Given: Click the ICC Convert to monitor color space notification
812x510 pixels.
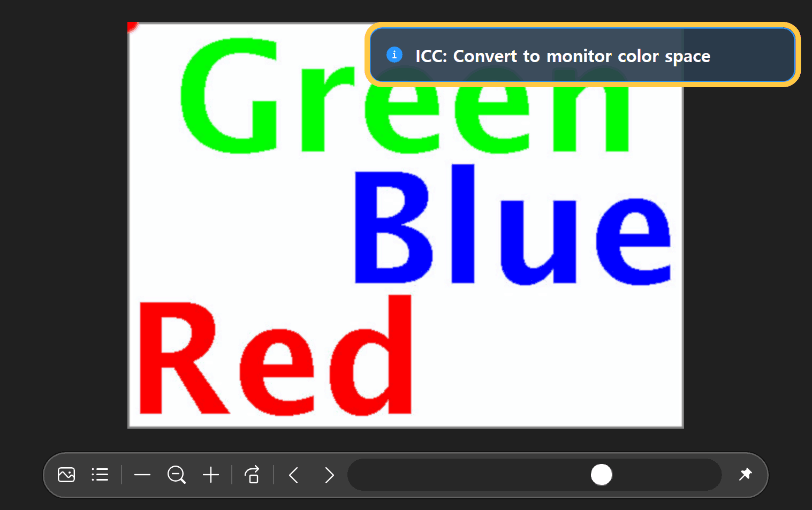Looking at the screenshot, I should 582,55.
